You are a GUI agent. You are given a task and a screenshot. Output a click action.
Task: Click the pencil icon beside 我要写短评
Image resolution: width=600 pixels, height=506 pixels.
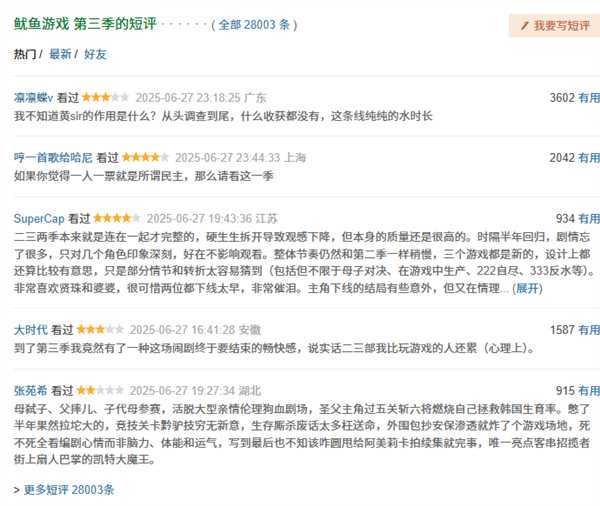[x=521, y=26]
